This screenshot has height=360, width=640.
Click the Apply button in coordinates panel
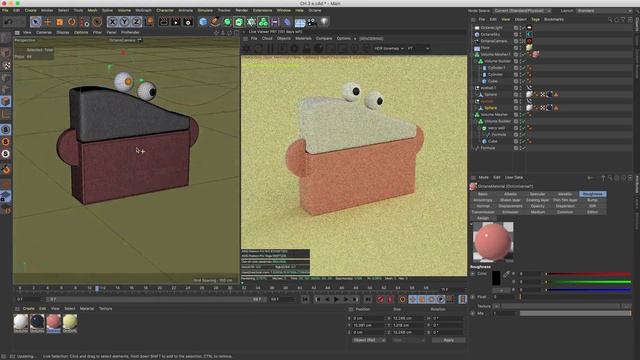click(448, 340)
